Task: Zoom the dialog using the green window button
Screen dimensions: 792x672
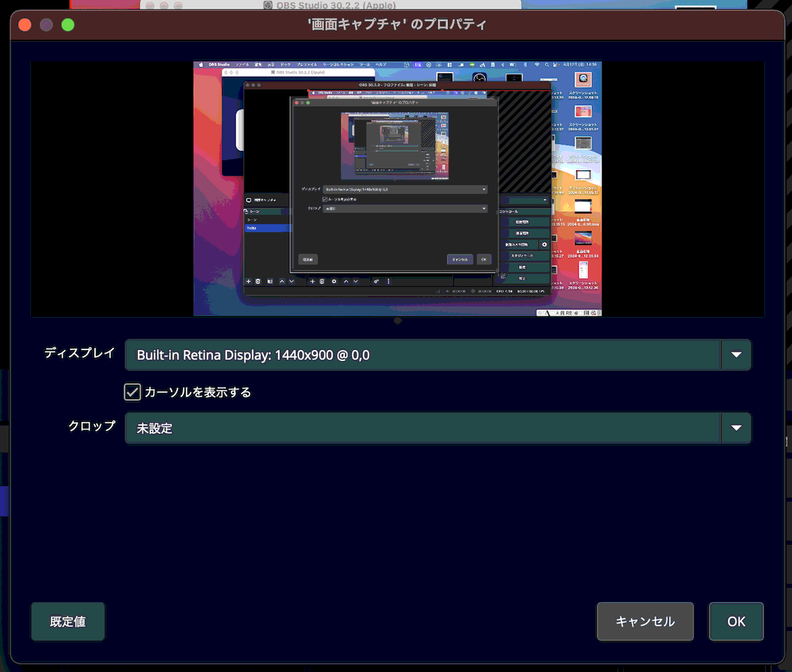Action: click(67, 25)
